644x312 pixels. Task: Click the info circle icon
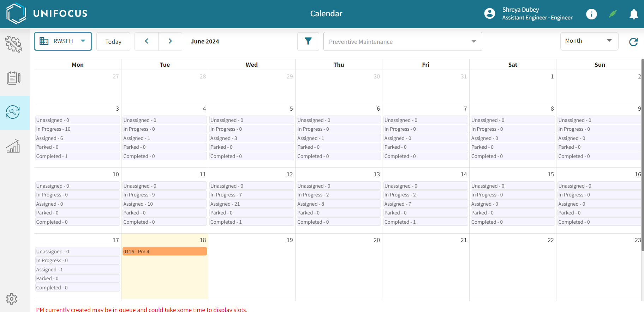[591, 14]
